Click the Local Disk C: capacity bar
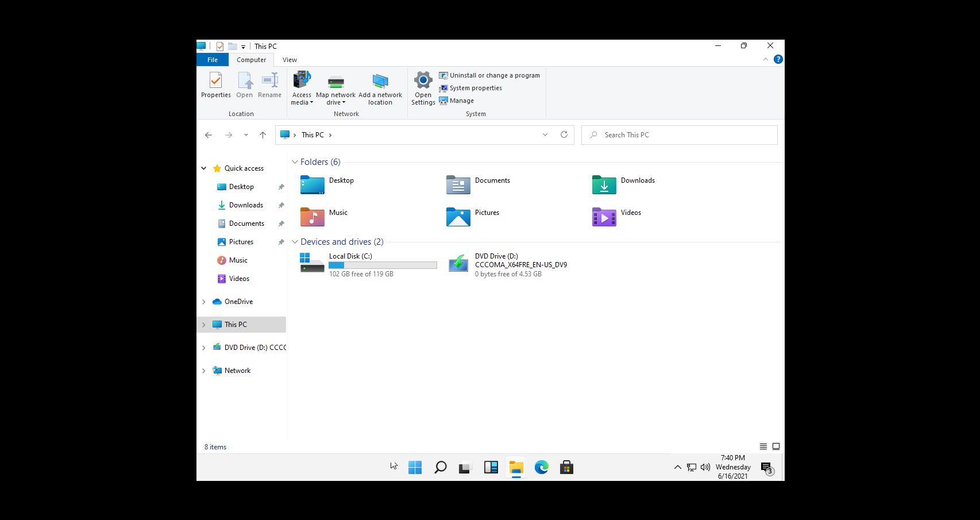980x520 pixels. pyautogui.click(x=383, y=265)
